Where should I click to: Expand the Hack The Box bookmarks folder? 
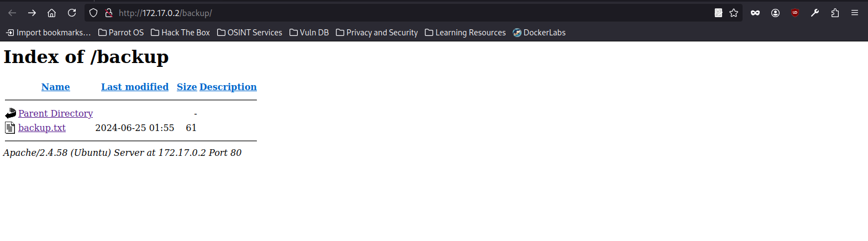181,33
